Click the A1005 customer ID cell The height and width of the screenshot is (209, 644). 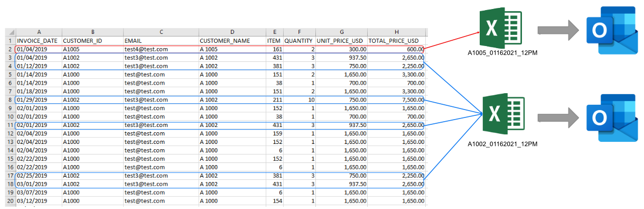pyautogui.click(x=92, y=49)
